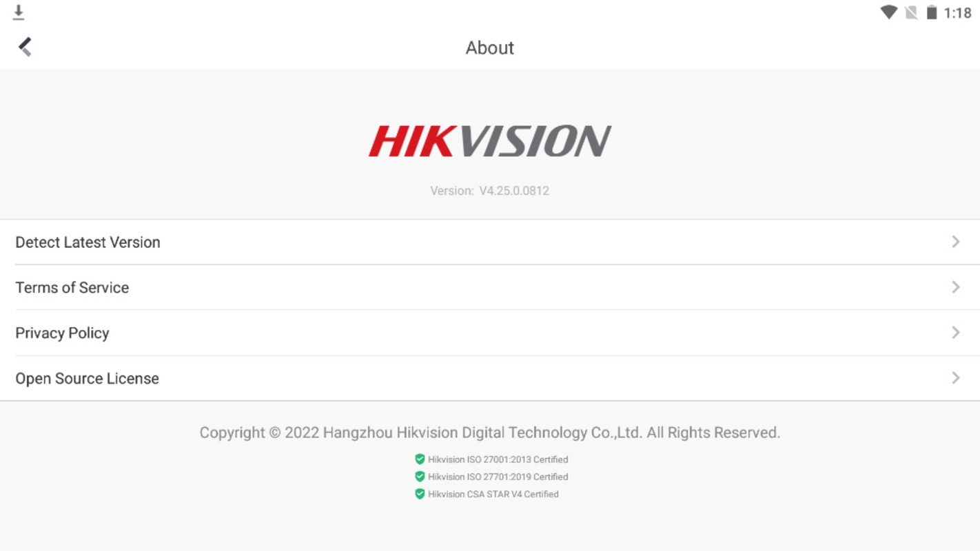Tap the Wi-Fi icon in the status bar

pos(888,12)
